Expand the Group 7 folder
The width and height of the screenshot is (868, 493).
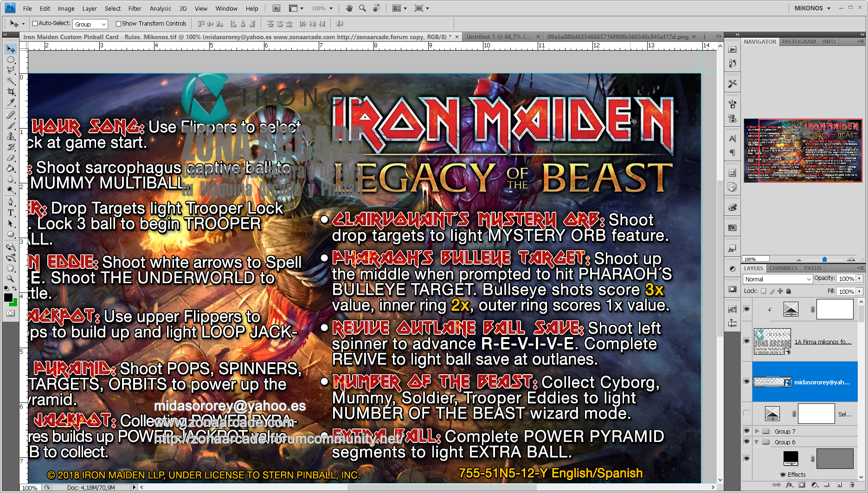tap(757, 431)
